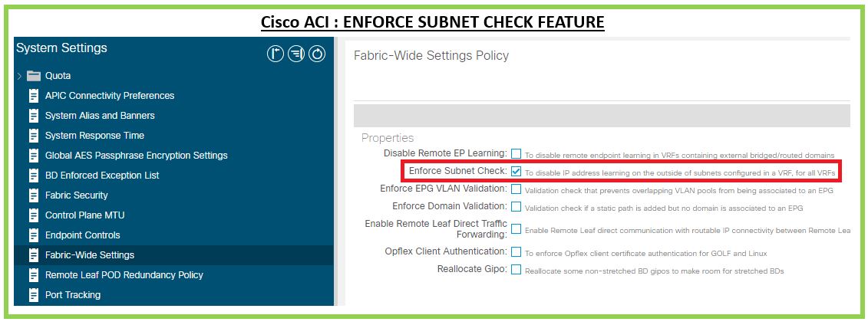Check the Opflex Client Authentication box
868x325 pixels.
tap(517, 251)
